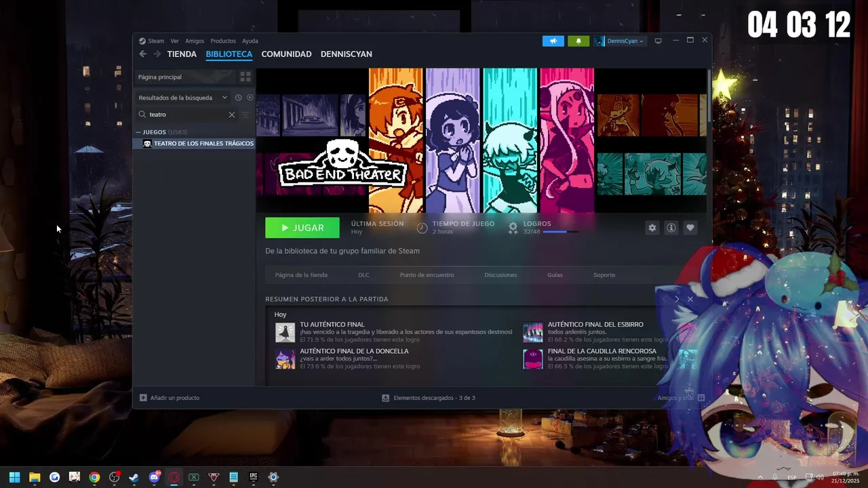Open Amigos y chat
The height and width of the screenshot is (488, 868).
[x=681, y=398]
